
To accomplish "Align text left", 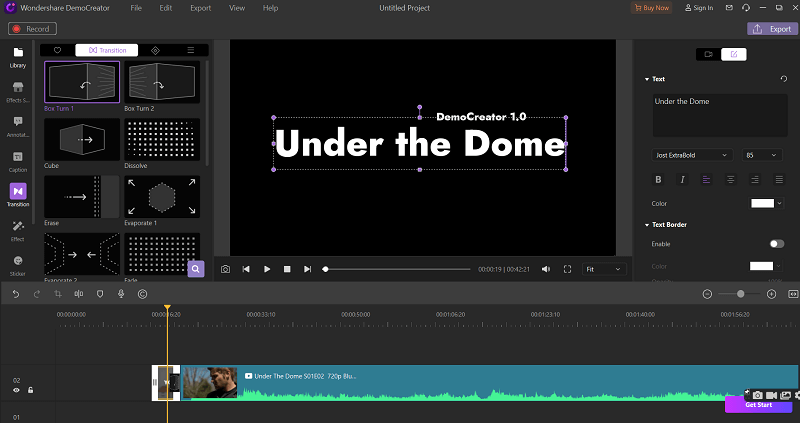I will [707, 180].
